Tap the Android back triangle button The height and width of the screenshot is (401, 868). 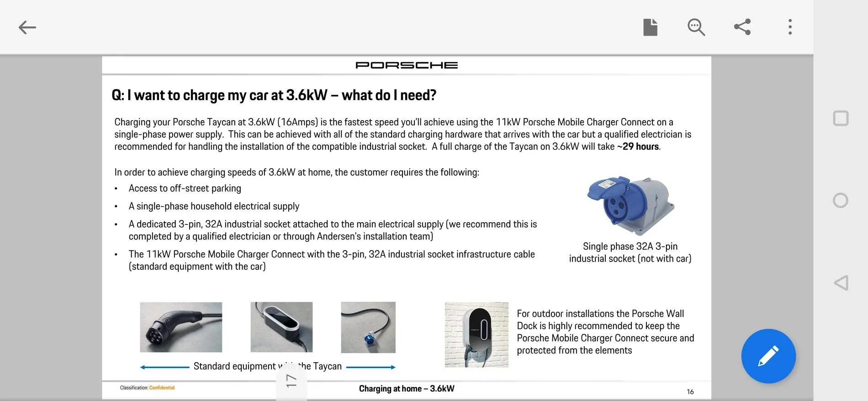pos(841,283)
